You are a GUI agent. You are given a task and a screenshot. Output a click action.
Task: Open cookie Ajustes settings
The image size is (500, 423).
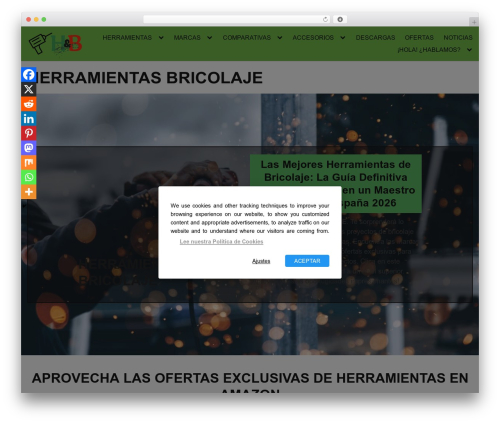261,261
